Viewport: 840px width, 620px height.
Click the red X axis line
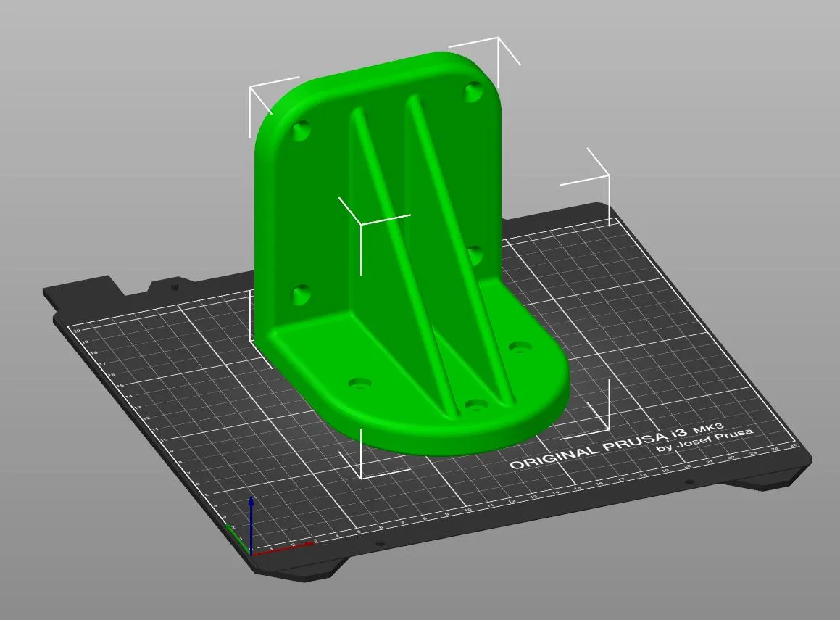(x=281, y=549)
